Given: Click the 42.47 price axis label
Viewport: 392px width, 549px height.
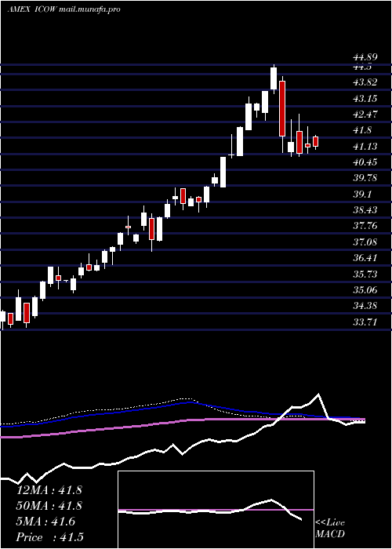Looking at the screenshot, I should [x=365, y=115].
